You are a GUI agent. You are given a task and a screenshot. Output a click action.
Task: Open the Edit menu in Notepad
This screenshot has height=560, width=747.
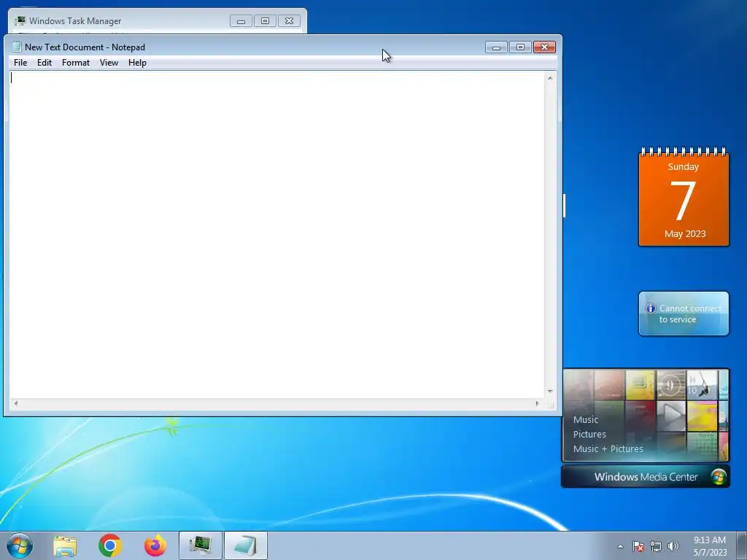pyautogui.click(x=44, y=63)
